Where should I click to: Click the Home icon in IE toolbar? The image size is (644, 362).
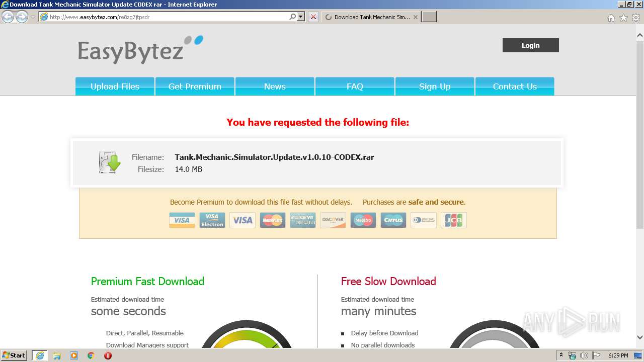click(611, 18)
